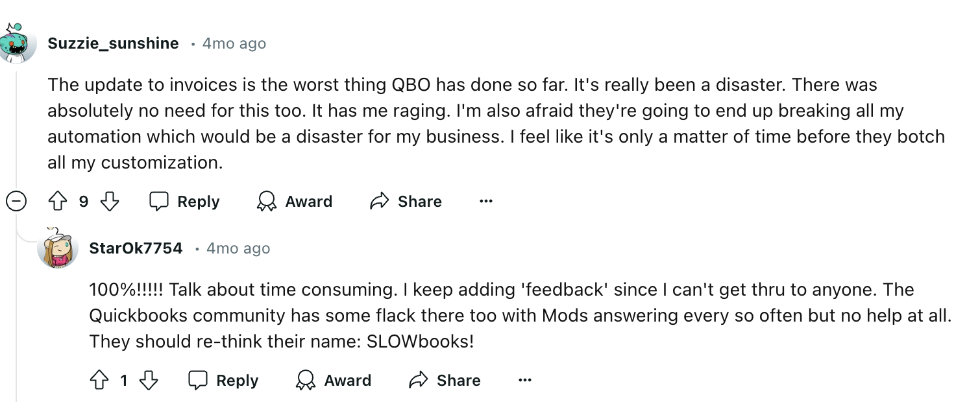This screenshot has height=402, width=980.
Task: Give an award to Suzzie_sunshine's comment
Action: pos(295,202)
